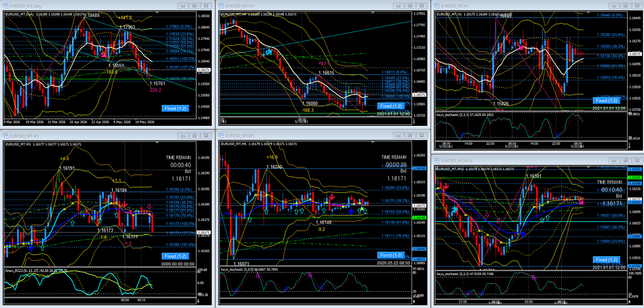The image size is (644, 308).
Task: Click the 1.17963 price label on Daily chart
Action: pyautogui.click(x=127, y=27)
